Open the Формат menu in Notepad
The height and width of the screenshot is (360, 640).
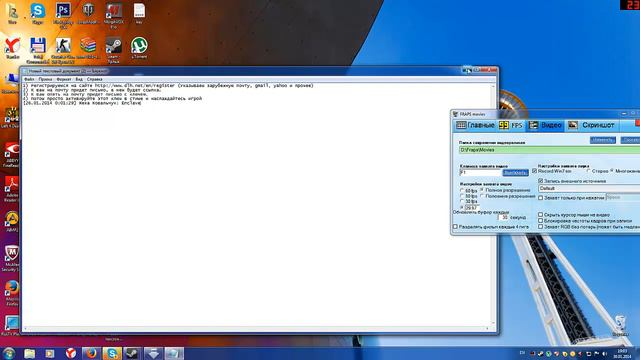tap(64, 79)
